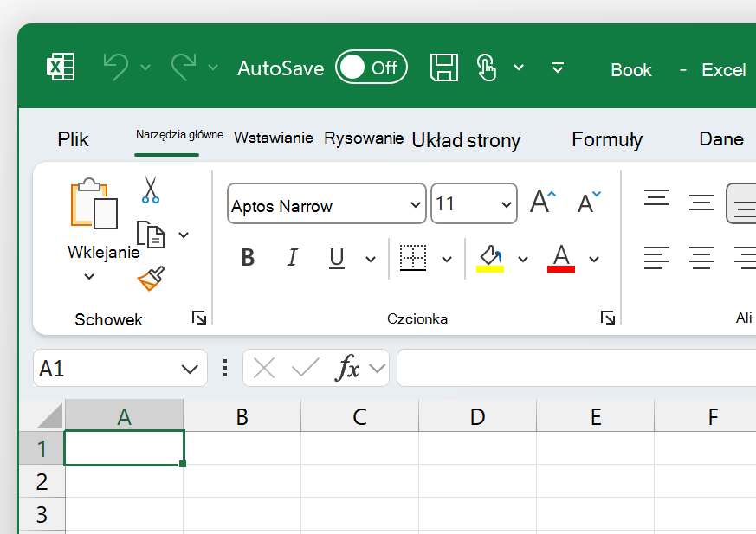The height and width of the screenshot is (534, 756).
Task: Select column D header
Action: point(477,415)
